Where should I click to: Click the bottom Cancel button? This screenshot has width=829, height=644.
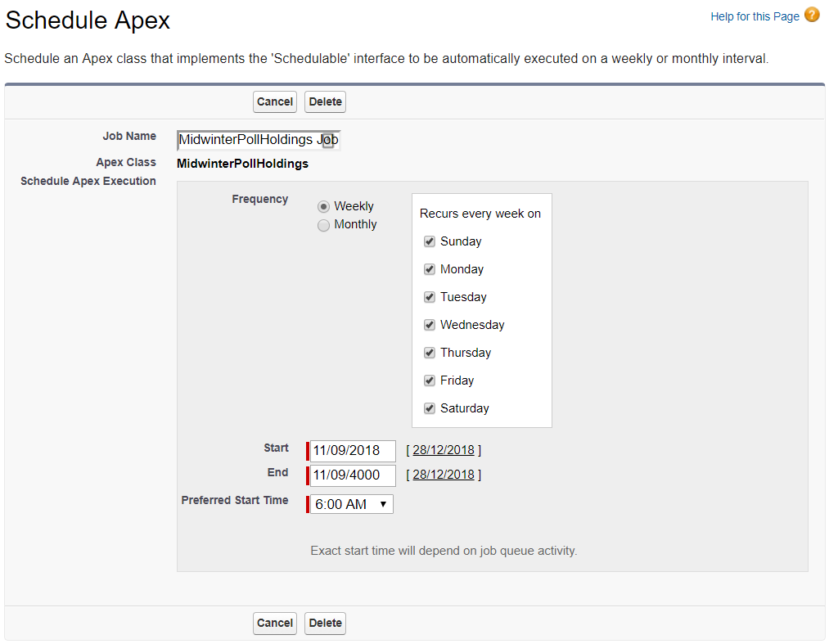(275, 624)
